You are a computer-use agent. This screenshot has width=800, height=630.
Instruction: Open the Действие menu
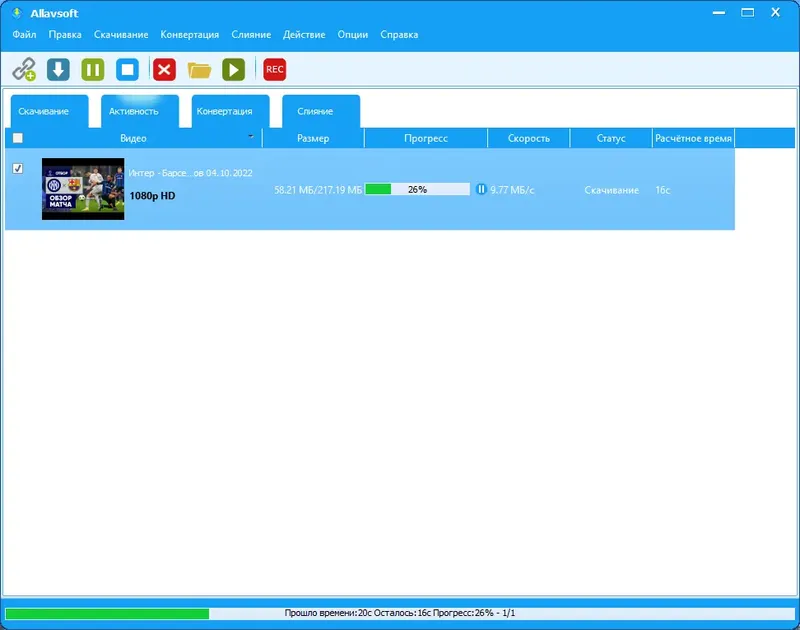[304, 35]
